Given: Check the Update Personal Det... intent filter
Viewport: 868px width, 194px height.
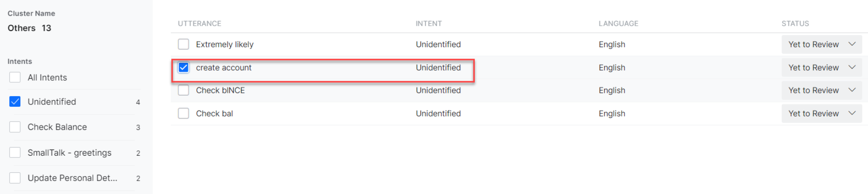Looking at the screenshot, I should pyautogui.click(x=15, y=178).
